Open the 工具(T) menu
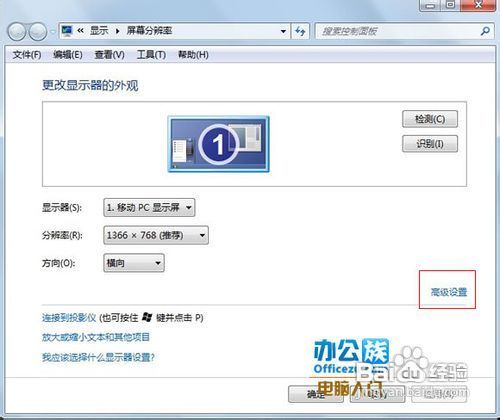 coord(151,55)
